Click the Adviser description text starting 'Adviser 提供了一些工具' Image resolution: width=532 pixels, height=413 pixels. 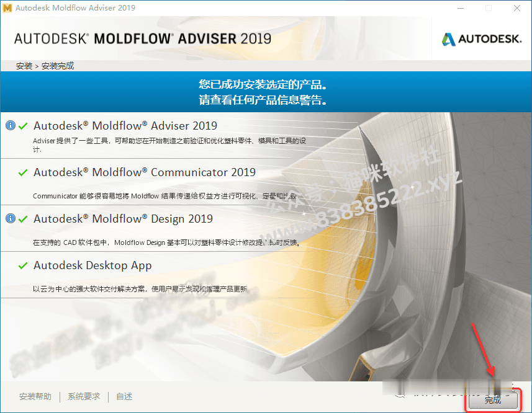169,144
